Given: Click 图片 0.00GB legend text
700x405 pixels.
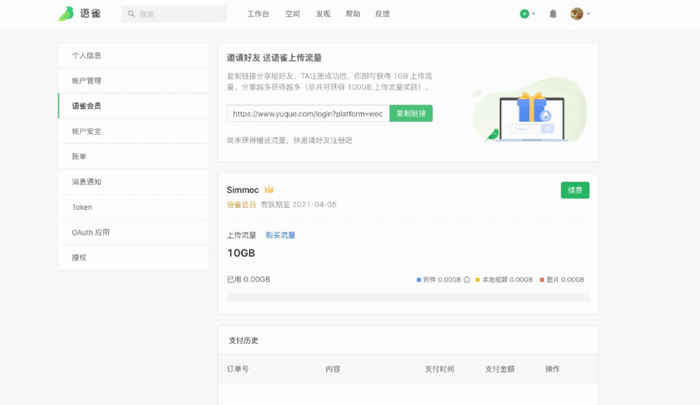Looking at the screenshot, I should tap(565, 280).
